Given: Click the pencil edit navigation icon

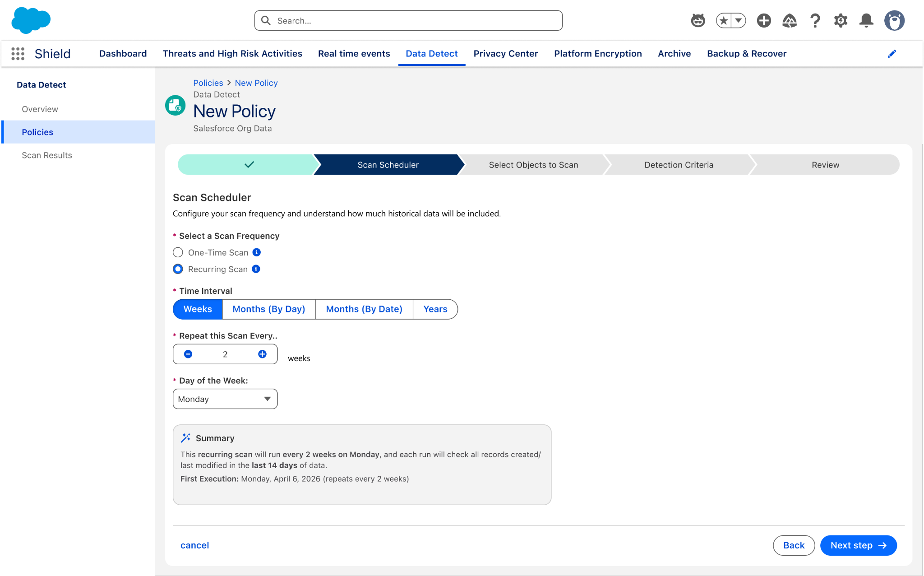Looking at the screenshot, I should 892,54.
